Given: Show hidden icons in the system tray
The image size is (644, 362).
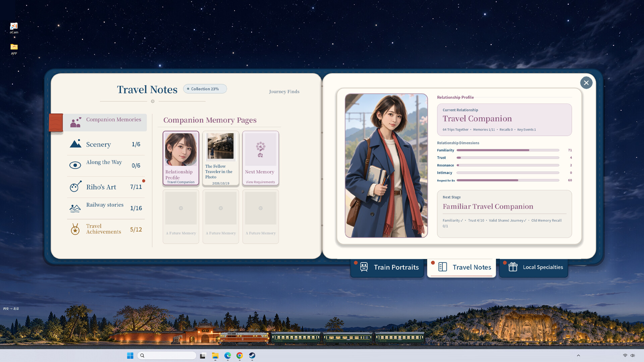Looking at the screenshot, I should (578, 356).
